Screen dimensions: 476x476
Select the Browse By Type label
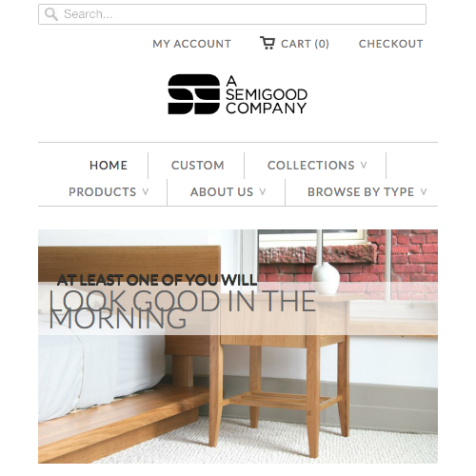[x=361, y=192]
